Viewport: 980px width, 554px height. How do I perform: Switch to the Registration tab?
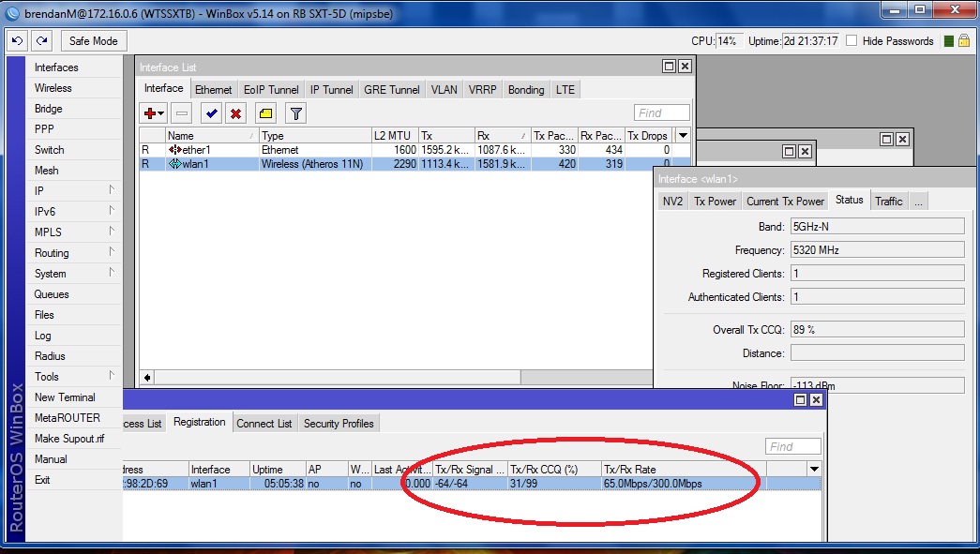(x=200, y=422)
